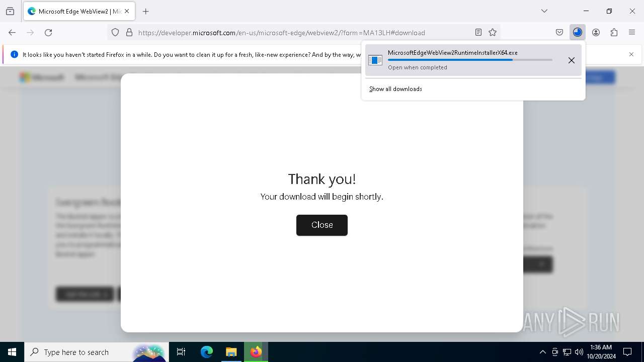Open volume control tray icon
This screenshot has height=362, width=644.
click(579, 352)
